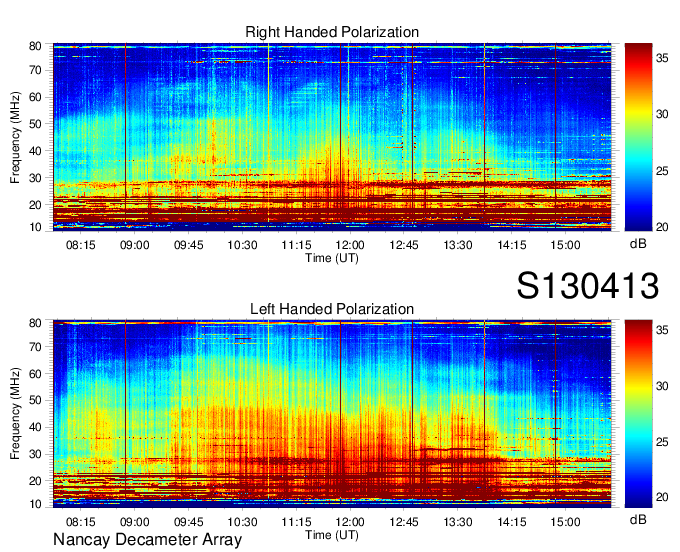Screen dimensions: 680x552
Task: Click the 25 value beside the bottom color bar
Action: pyautogui.click(x=662, y=442)
